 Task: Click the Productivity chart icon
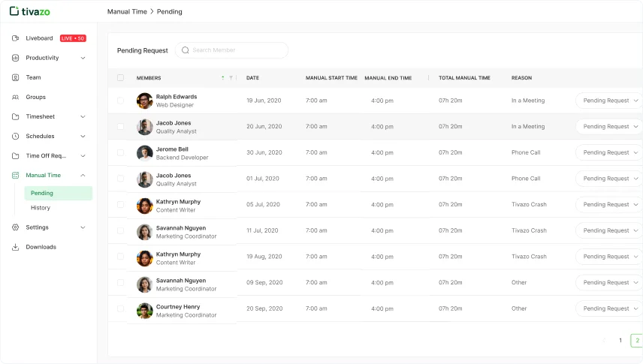tap(16, 58)
